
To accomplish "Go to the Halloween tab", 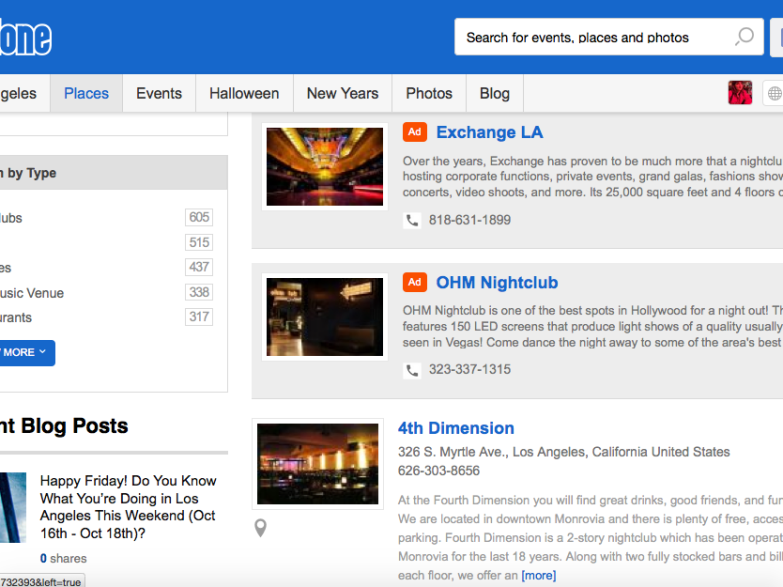I will pos(244,93).
